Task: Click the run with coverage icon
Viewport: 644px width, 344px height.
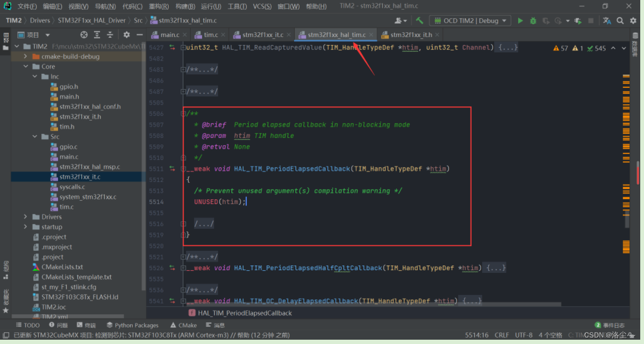Action: pos(546,20)
